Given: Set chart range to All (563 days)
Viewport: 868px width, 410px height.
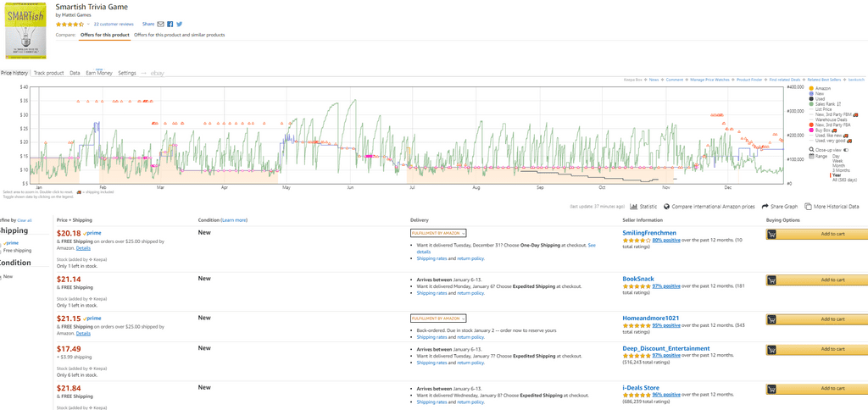Looking at the screenshot, I should coord(844,180).
